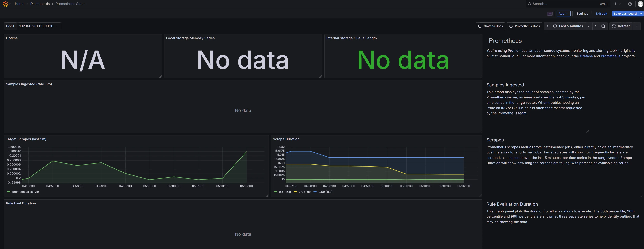Click the zoom out time range icon
Image resolution: width=644 pixels, height=249 pixels.
point(603,26)
